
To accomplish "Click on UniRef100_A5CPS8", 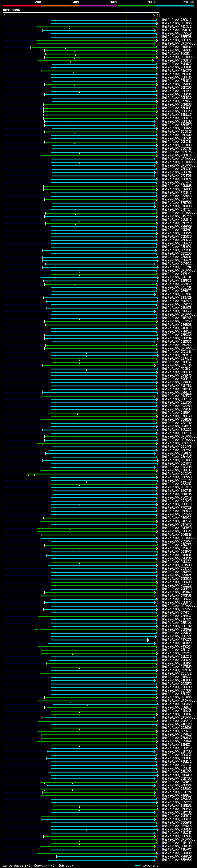I will (176, 809).
